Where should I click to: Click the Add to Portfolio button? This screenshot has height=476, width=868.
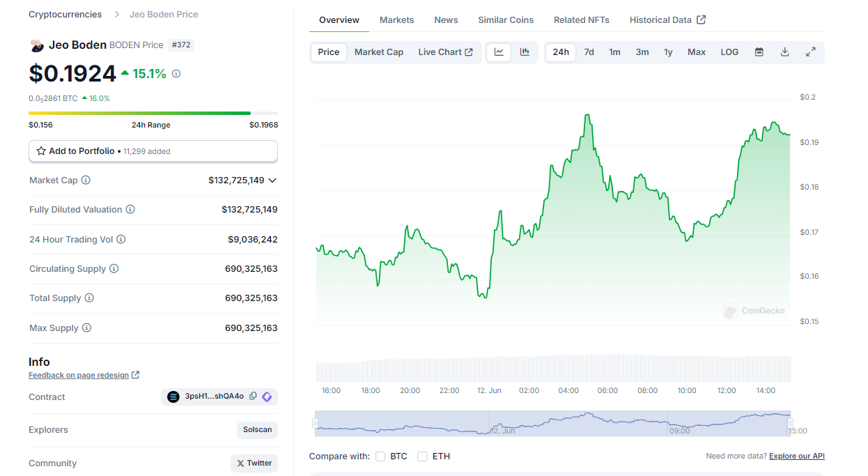(153, 151)
